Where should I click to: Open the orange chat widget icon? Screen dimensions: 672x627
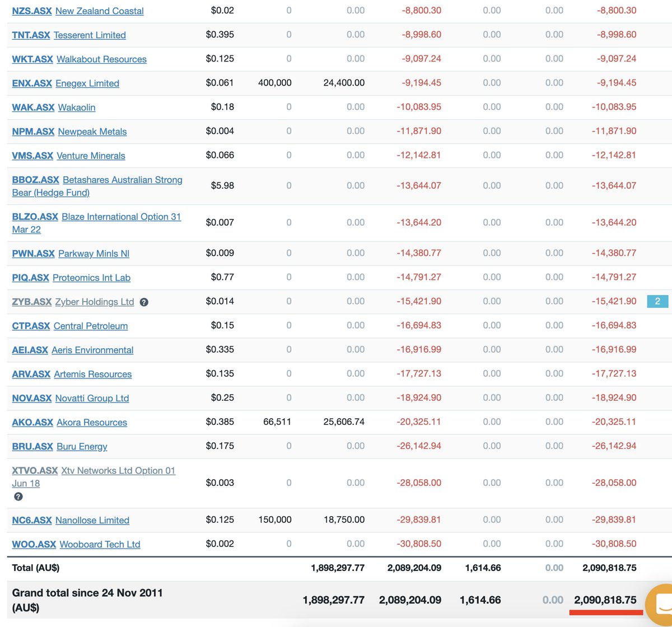coord(660,605)
